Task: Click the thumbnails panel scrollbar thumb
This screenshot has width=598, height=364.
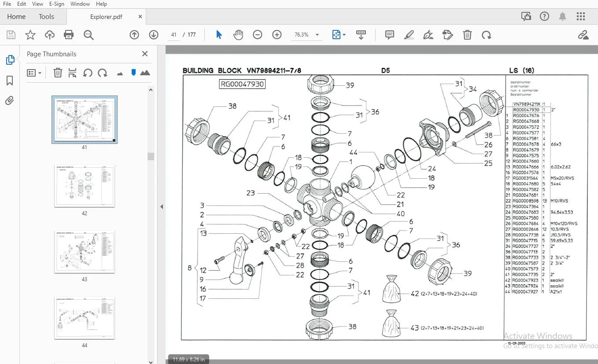Action: tap(151, 156)
